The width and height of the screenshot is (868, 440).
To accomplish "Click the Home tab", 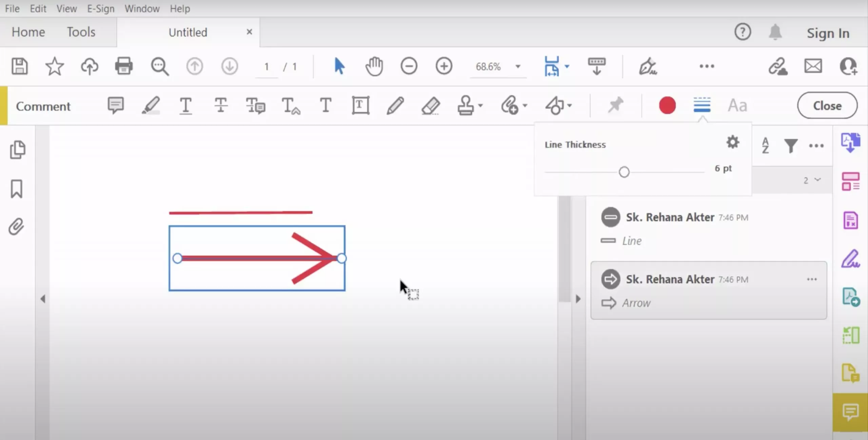I will click(x=28, y=32).
